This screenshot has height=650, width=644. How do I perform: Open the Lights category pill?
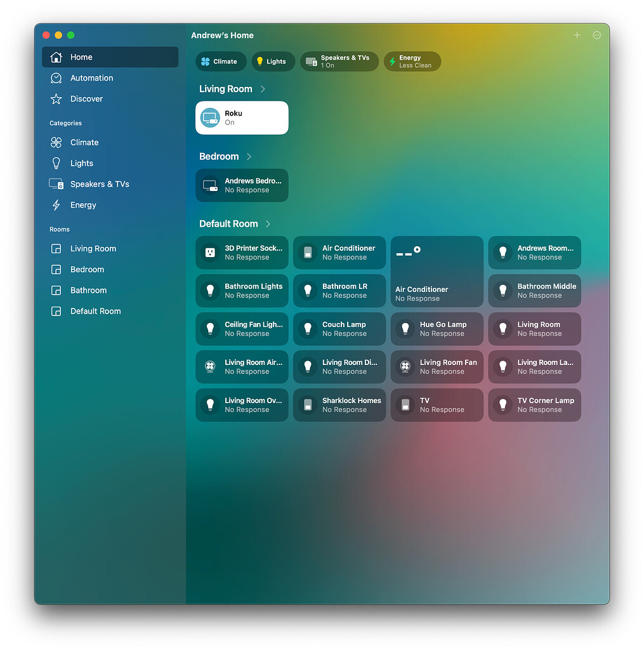273,62
